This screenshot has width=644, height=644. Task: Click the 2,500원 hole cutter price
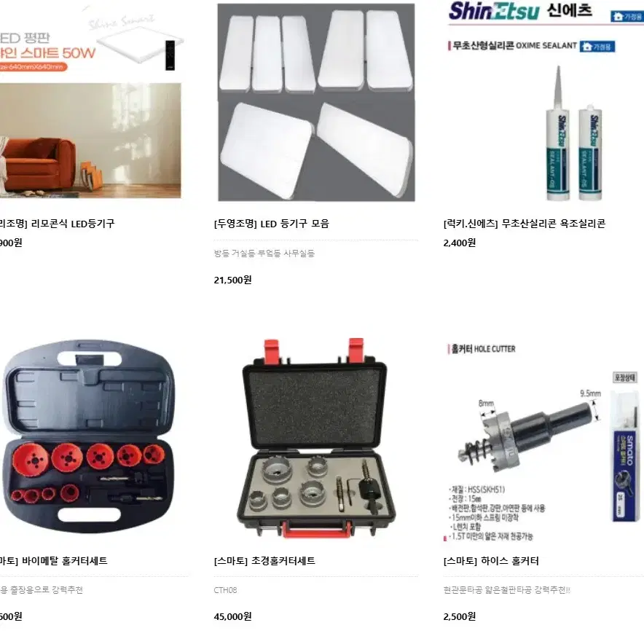pos(459,616)
